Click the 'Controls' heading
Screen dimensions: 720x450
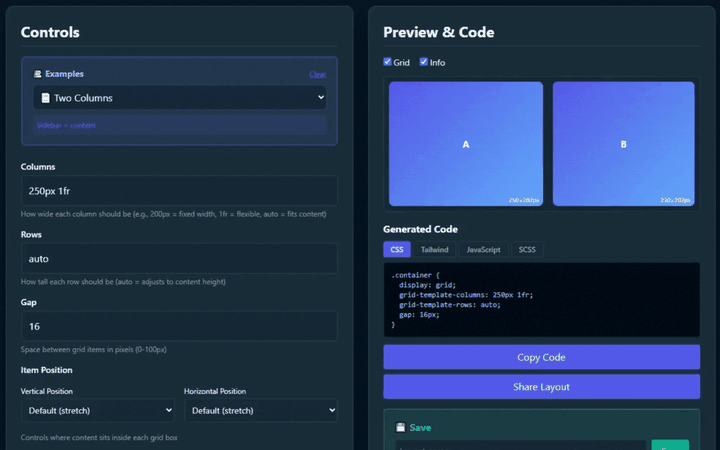[x=50, y=32]
